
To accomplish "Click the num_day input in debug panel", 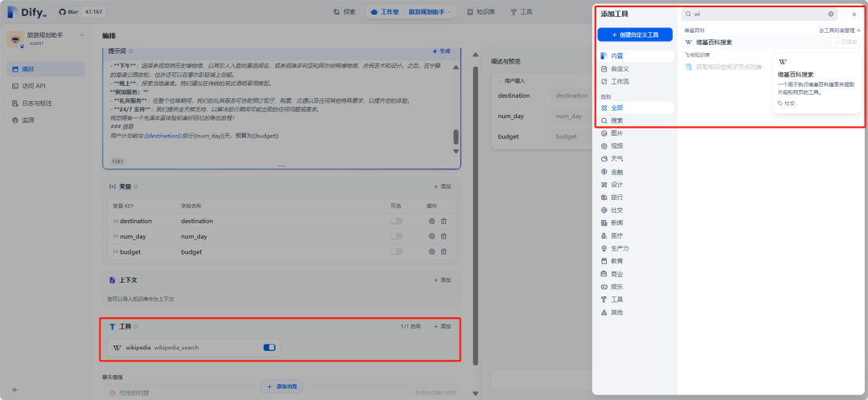I will [570, 116].
